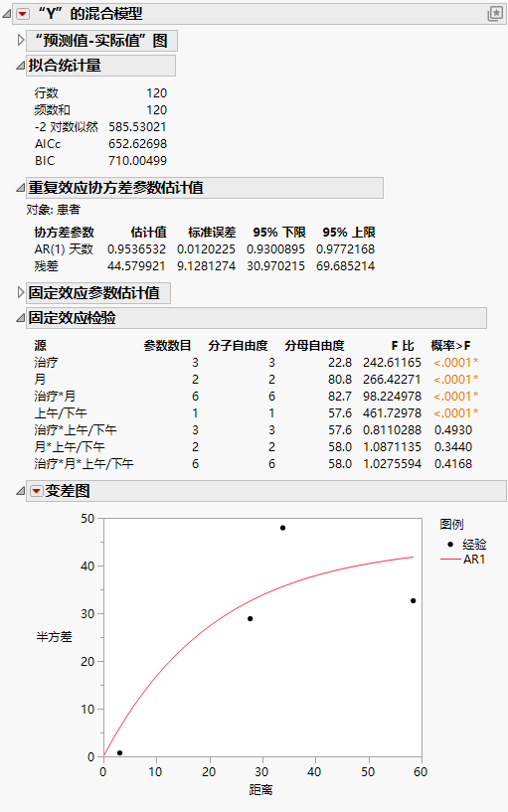Click the p-value 0.3440

tap(453, 447)
